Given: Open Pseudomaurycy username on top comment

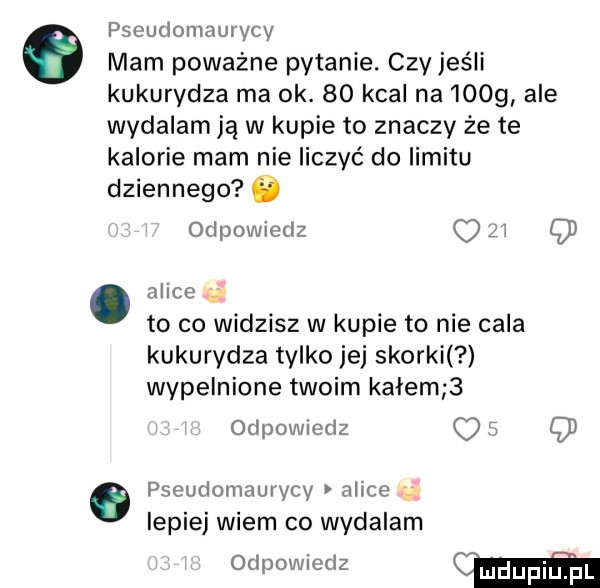Looking at the screenshot, I should tap(191, 31).
